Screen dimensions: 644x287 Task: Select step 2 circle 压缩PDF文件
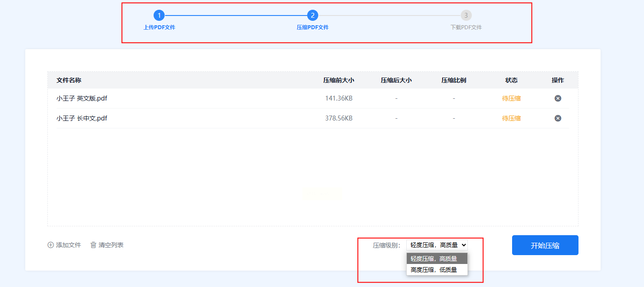click(312, 16)
